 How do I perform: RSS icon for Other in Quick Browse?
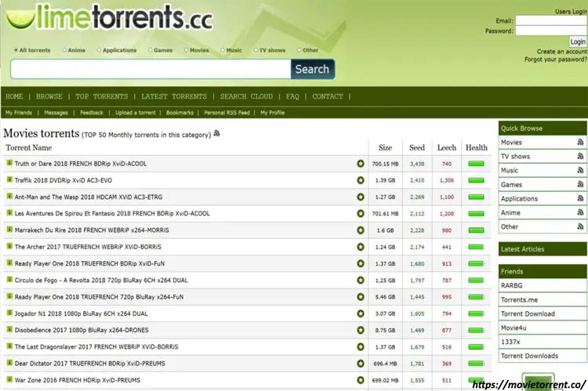click(580, 226)
